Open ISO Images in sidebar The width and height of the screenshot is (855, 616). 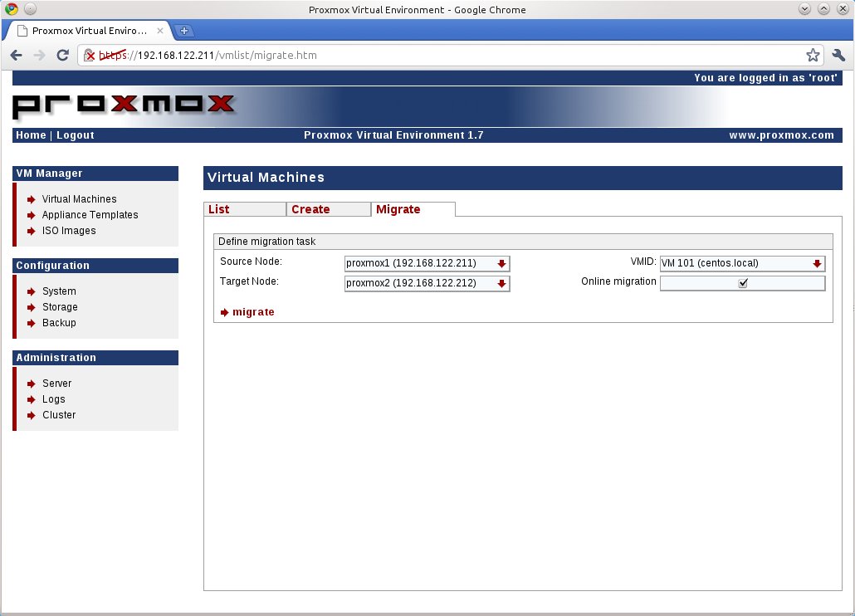(x=69, y=231)
